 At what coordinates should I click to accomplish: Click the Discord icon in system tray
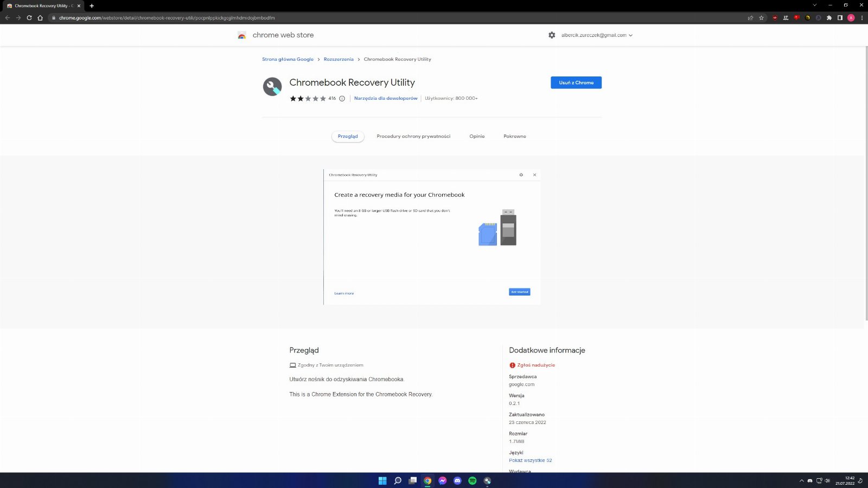point(810,480)
